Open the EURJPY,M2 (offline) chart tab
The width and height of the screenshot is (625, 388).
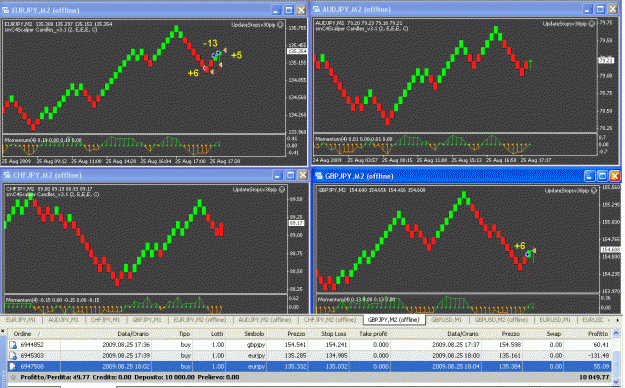click(x=200, y=320)
